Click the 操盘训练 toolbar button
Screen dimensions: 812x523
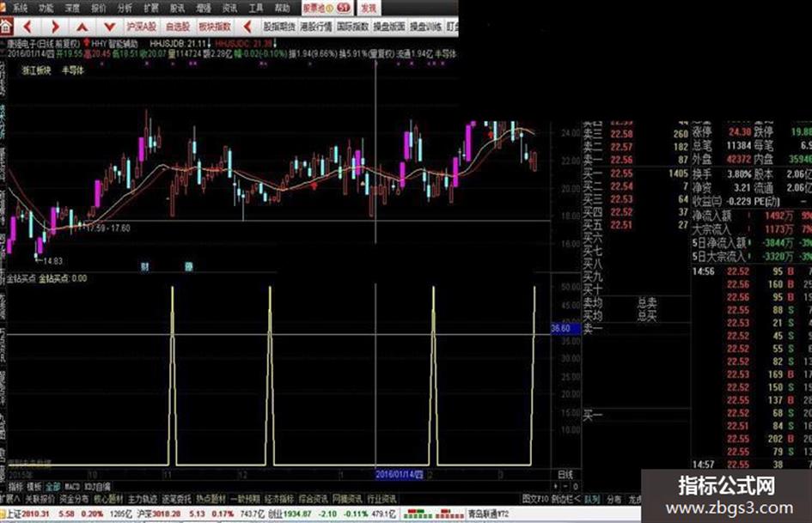(425, 27)
